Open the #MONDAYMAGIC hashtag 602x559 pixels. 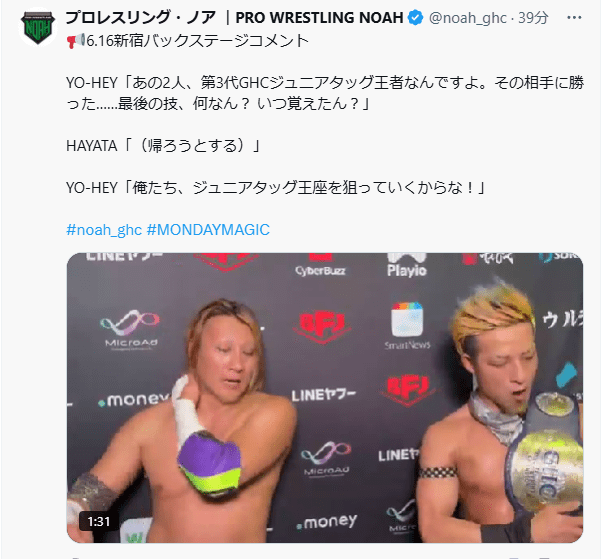208,230
